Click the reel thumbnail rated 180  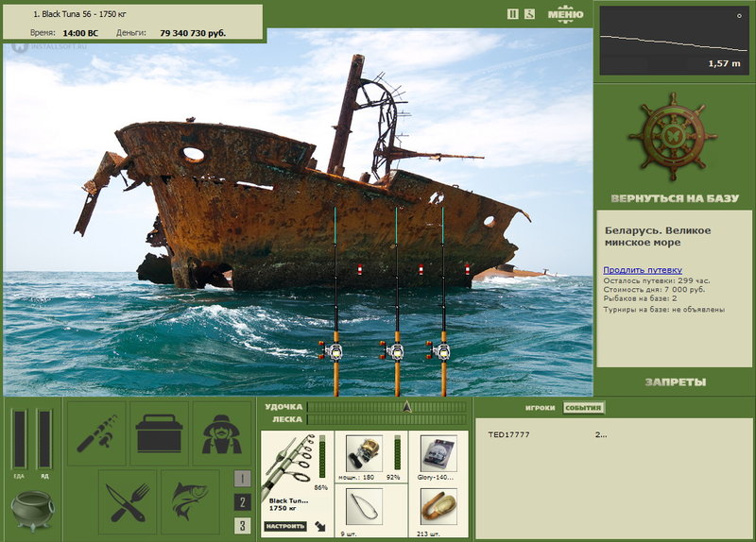click(364, 453)
